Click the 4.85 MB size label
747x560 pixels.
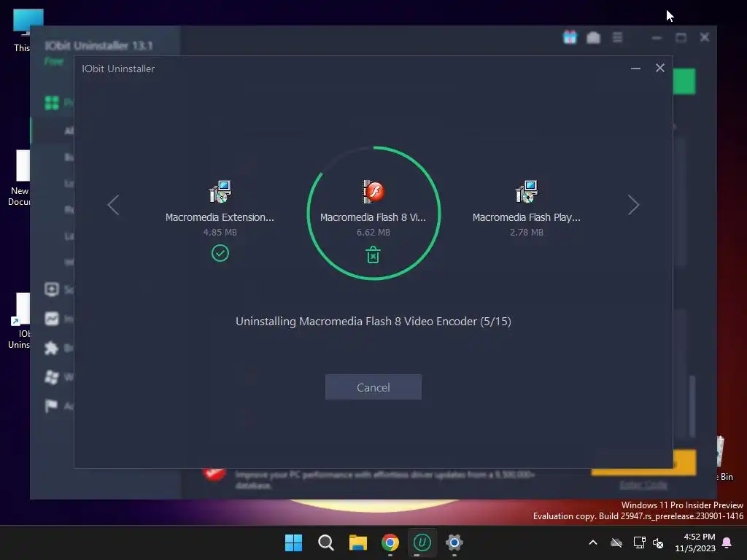tap(220, 233)
